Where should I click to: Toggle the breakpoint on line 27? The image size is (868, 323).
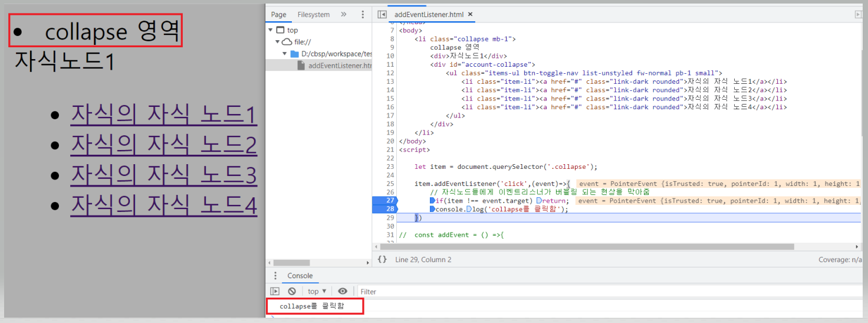click(x=385, y=201)
